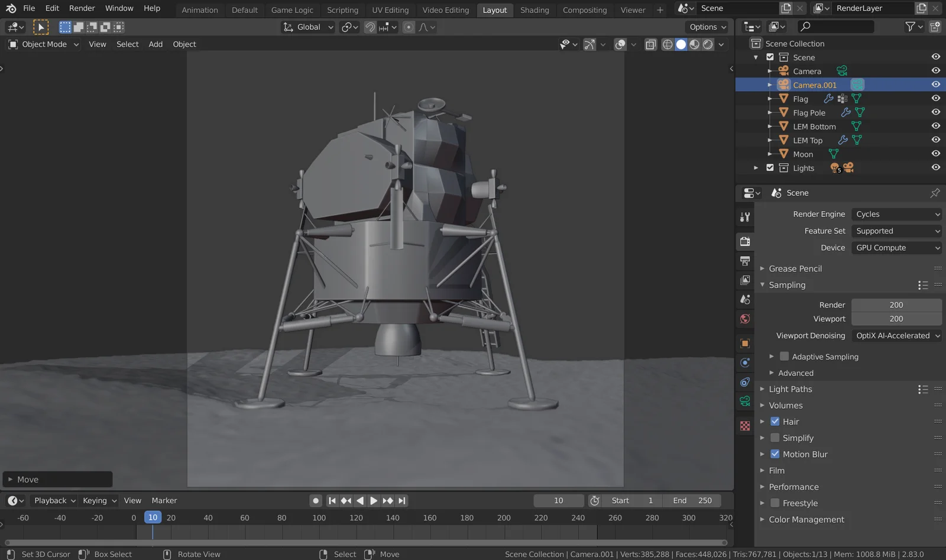
Task: Expand the Light Paths section
Action: [791, 389]
